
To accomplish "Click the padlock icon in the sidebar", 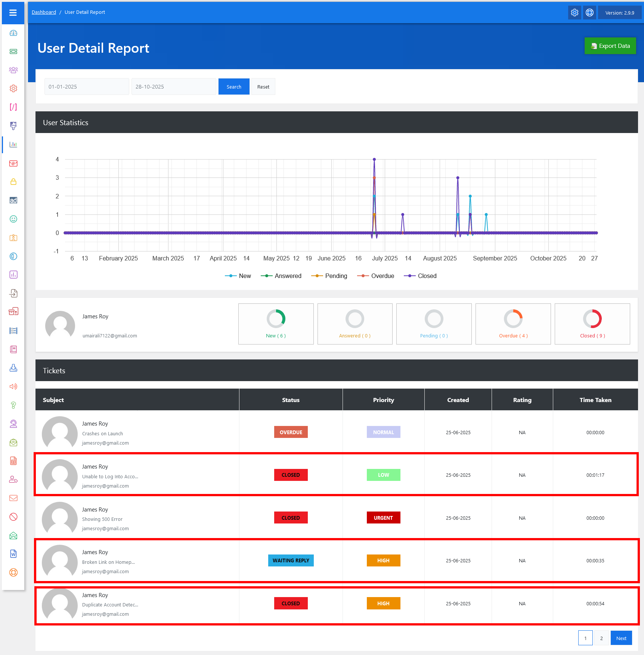I will click(x=13, y=182).
